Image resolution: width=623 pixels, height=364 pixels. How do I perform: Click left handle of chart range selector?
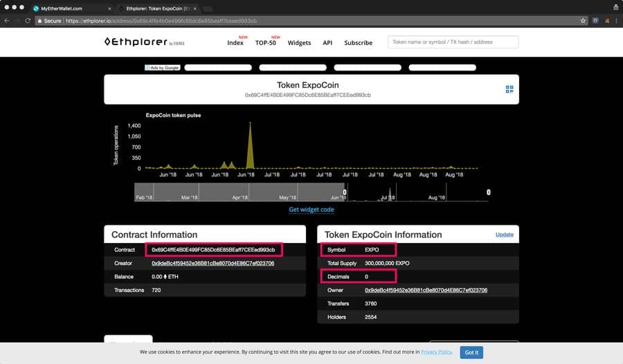tap(345, 192)
